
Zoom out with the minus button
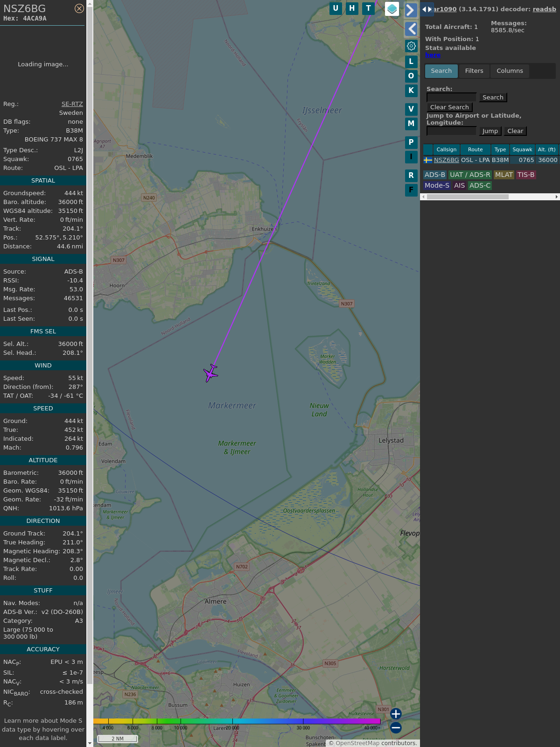396,727
